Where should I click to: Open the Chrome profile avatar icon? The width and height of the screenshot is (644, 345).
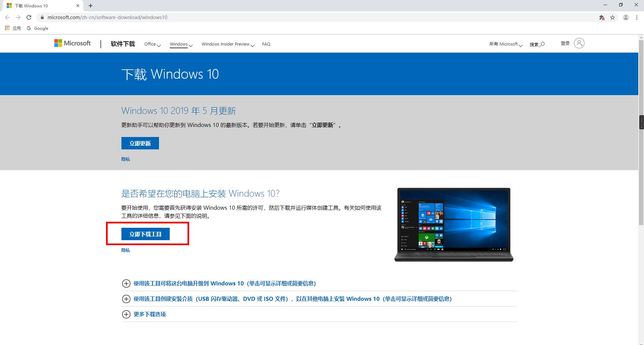click(x=625, y=17)
